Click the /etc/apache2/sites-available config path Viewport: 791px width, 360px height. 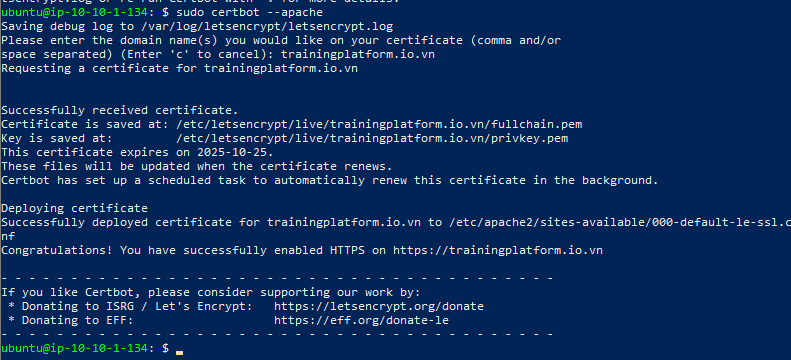click(619, 222)
